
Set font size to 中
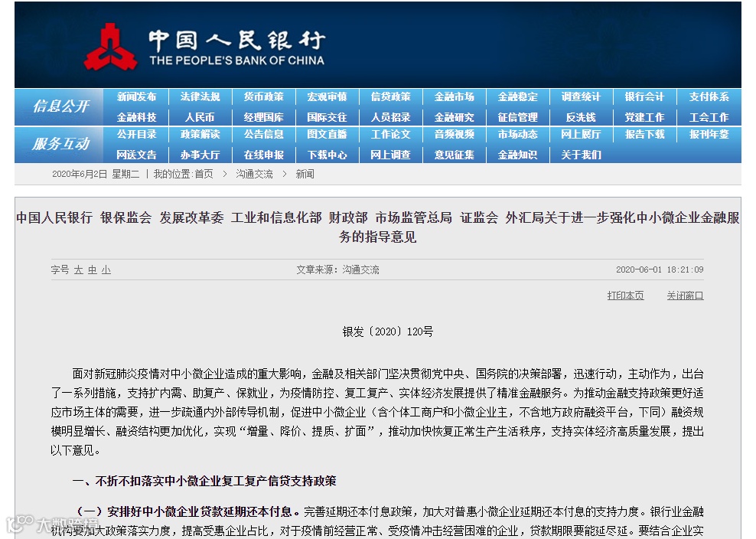tap(93, 269)
